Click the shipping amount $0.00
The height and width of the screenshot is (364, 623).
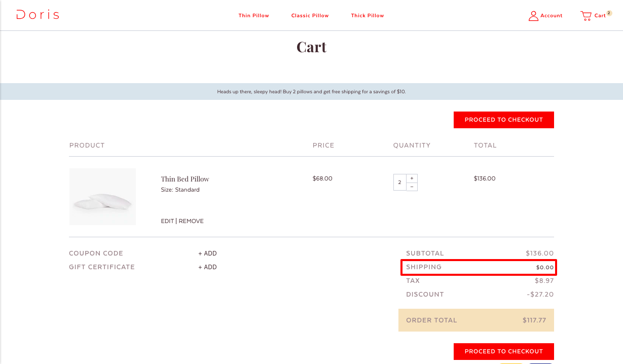click(x=544, y=267)
